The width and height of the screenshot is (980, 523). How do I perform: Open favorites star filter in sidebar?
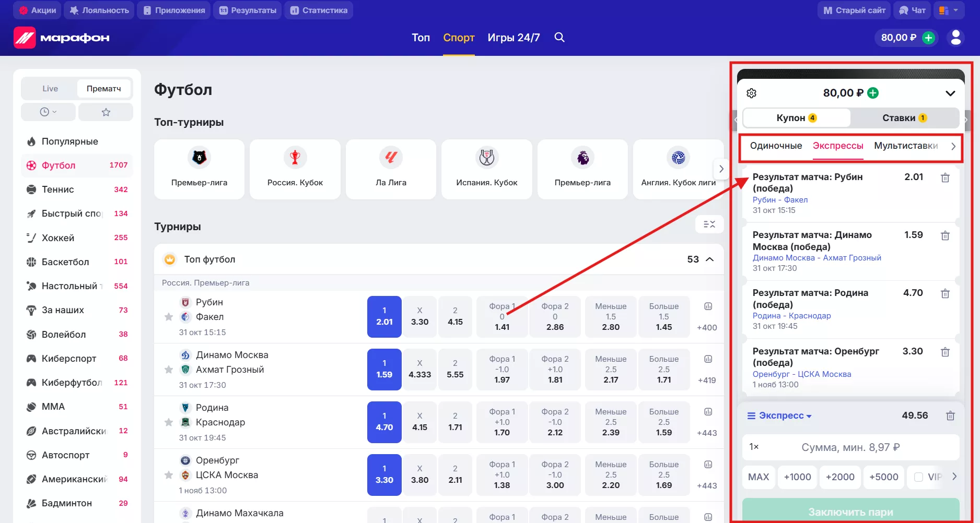click(106, 112)
